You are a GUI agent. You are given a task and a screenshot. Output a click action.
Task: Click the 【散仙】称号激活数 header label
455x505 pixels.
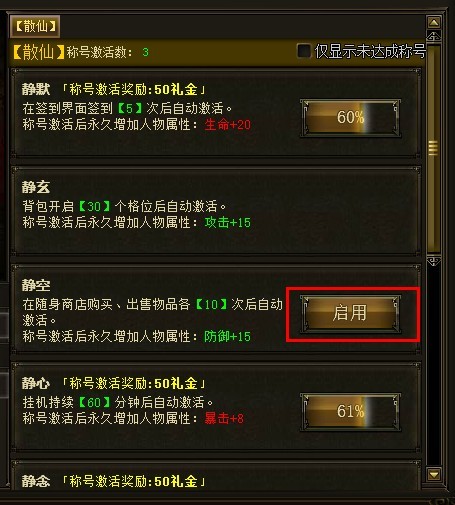(73, 52)
